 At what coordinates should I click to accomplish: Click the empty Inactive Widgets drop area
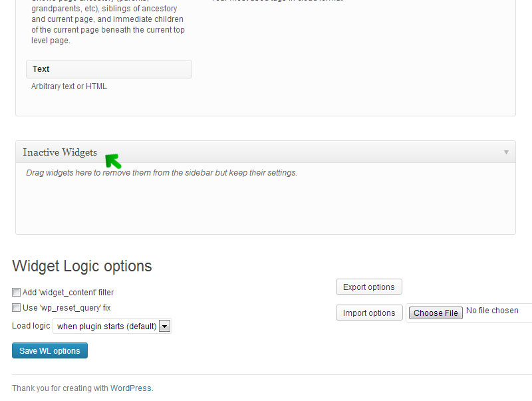[265, 206]
